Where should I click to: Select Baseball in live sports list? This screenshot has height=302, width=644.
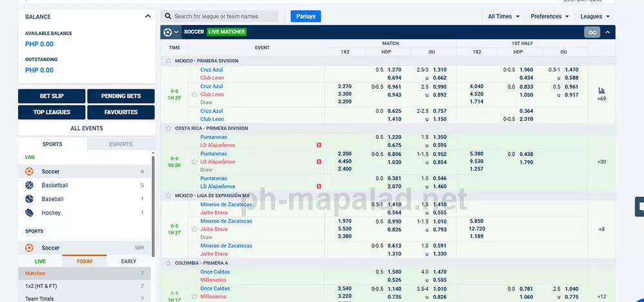(84, 199)
